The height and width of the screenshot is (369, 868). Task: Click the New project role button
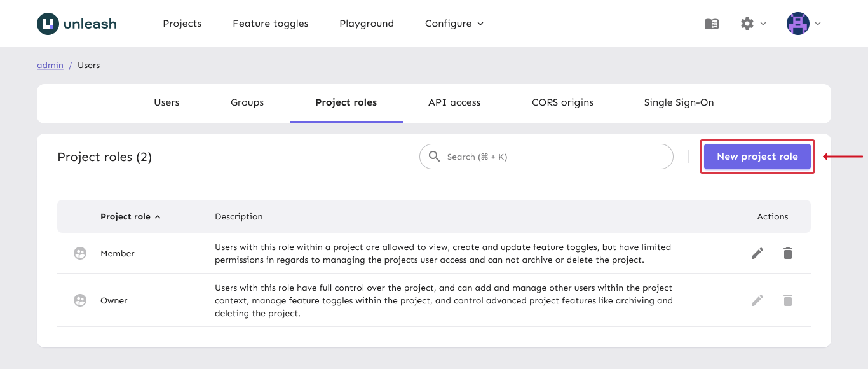click(757, 156)
